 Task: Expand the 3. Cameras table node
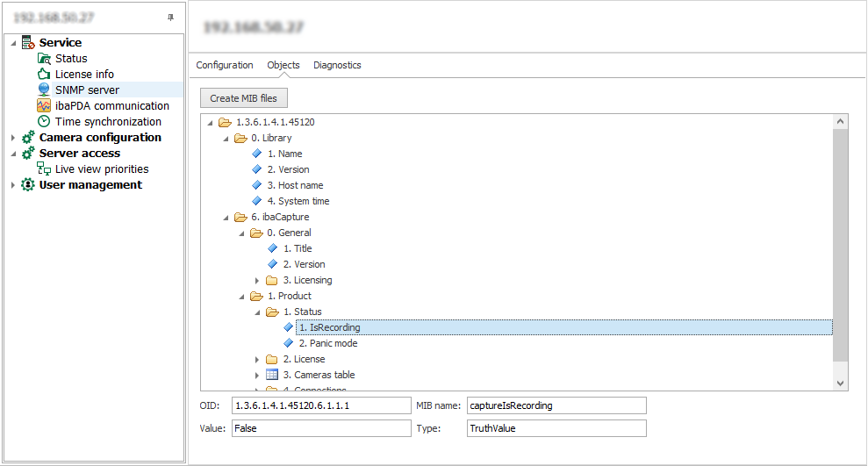click(257, 376)
